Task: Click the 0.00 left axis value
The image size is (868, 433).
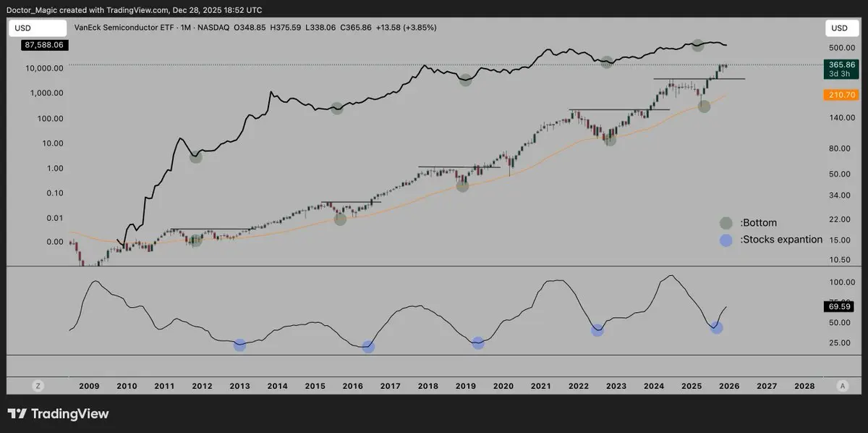Action: (x=55, y=242)
